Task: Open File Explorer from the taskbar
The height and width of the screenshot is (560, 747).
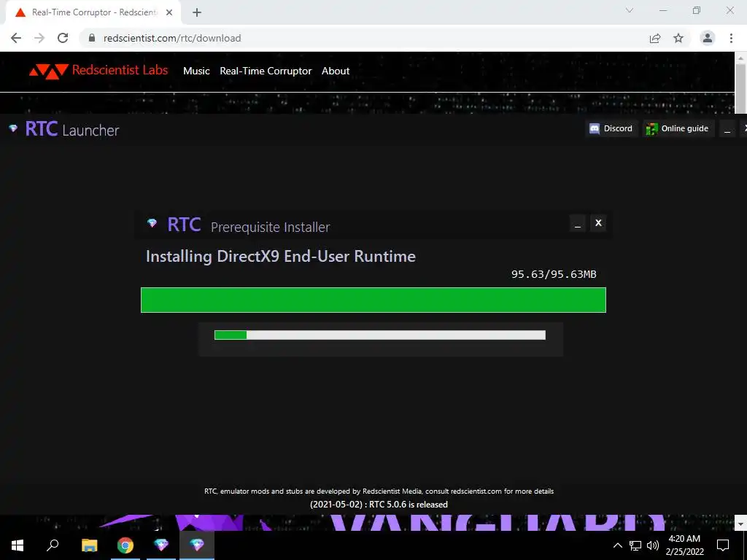Action: click(x=89, y=545)
